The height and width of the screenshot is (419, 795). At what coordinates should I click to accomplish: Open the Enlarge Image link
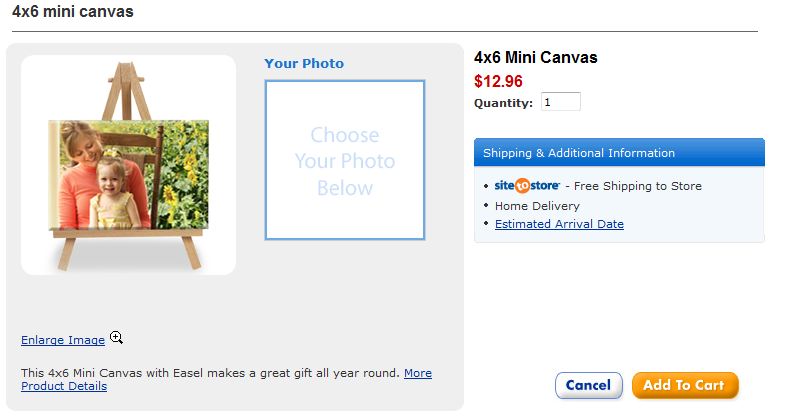pyautogui.click(x=63, y=340)
